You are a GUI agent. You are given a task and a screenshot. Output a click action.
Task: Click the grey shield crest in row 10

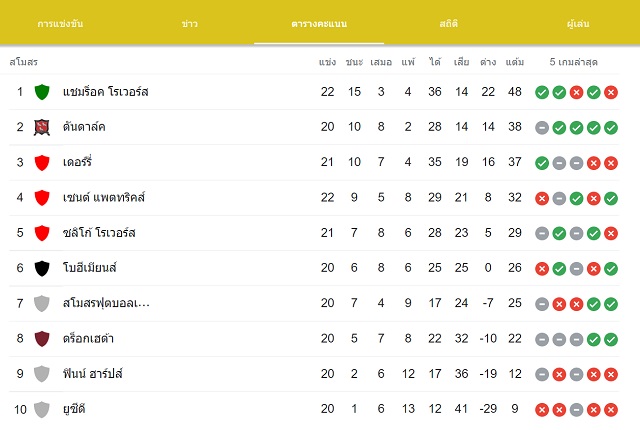[x=42, y=410]
